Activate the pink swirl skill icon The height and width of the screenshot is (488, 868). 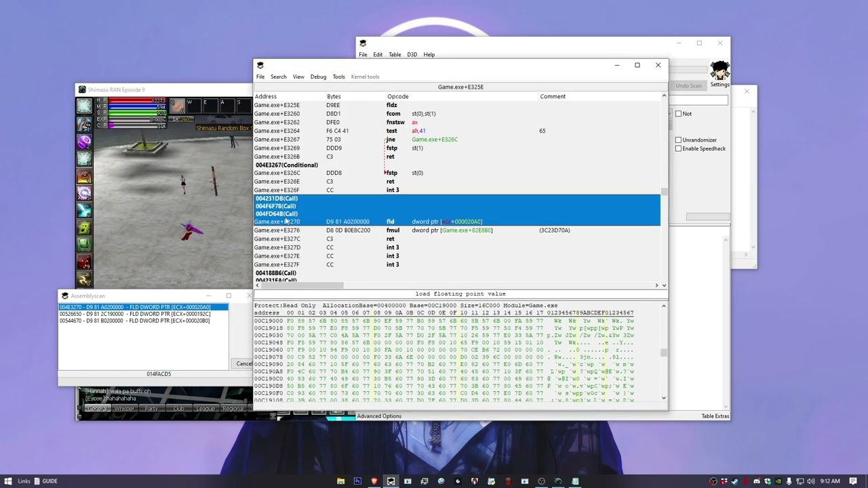coord(84,194)
